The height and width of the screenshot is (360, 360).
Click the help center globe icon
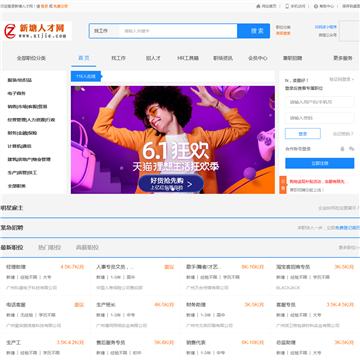(316, 6)
